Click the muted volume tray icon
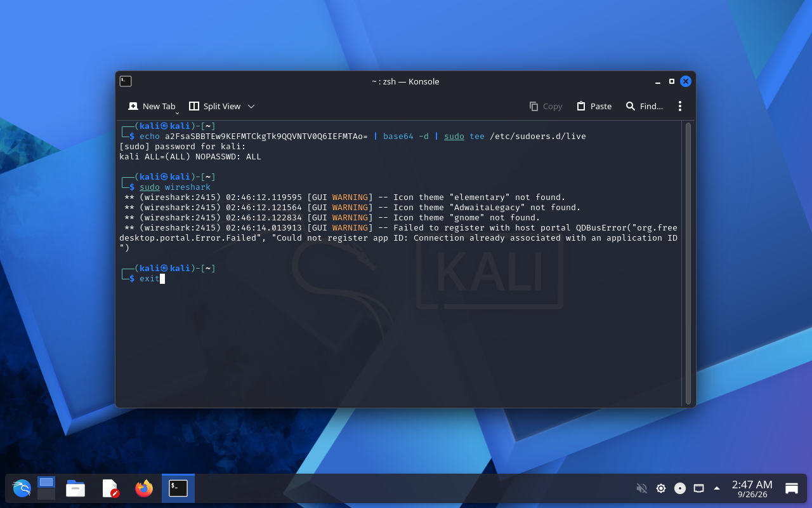The height and width of the screenshot is (508, 812). pos(641,488)
